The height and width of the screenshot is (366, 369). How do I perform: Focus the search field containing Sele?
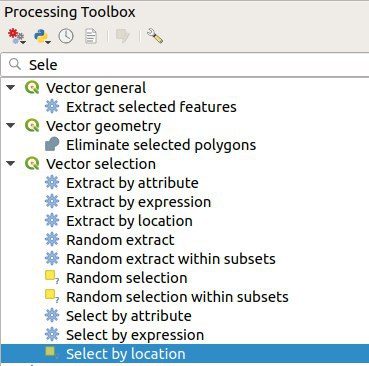pos(185,65)
